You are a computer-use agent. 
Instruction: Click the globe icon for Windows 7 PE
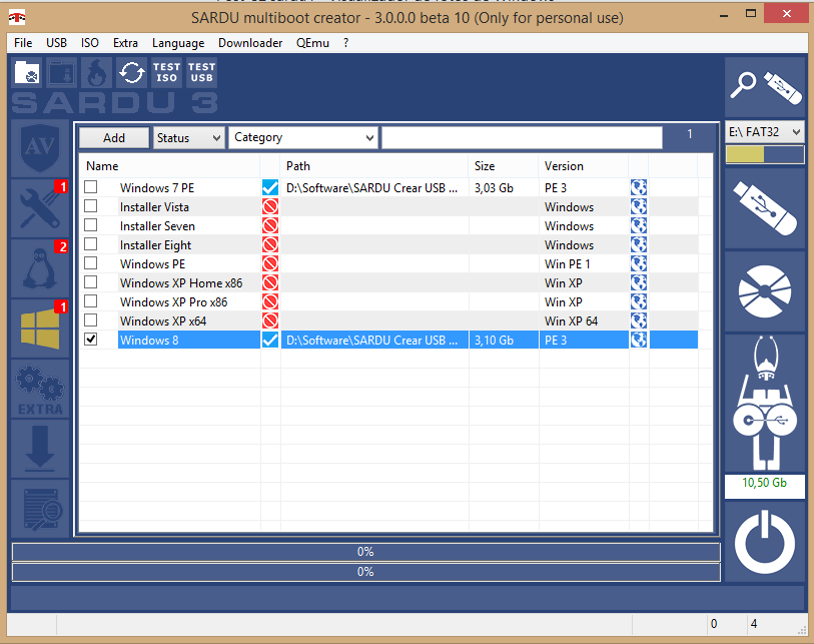[x=639, y=187]
